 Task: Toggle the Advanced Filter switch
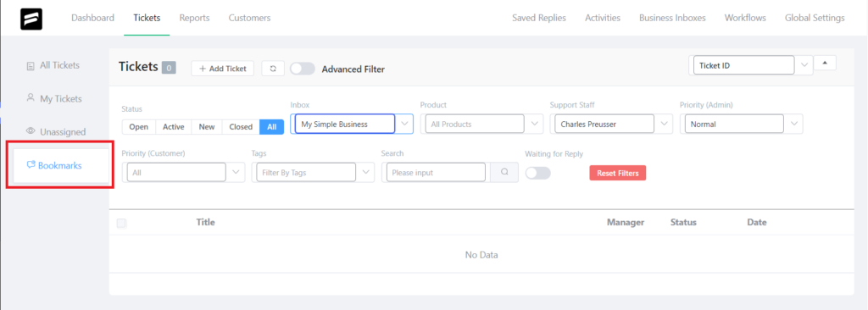point(303,69)
